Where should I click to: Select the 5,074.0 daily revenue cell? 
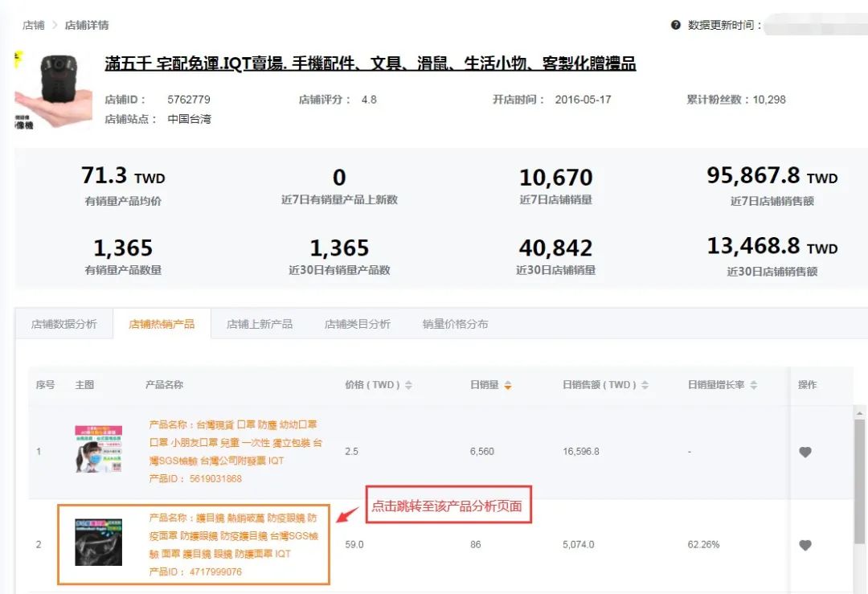pos(579,545)
